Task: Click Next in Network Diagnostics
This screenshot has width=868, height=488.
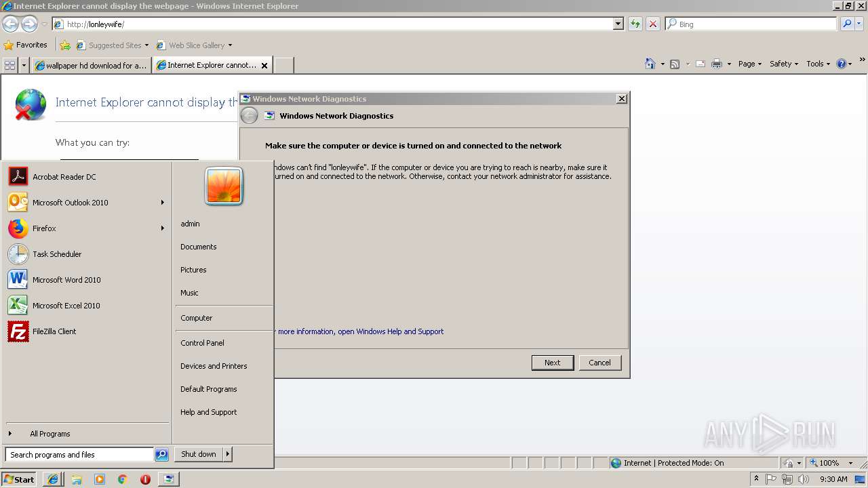Action: point(552,363)
